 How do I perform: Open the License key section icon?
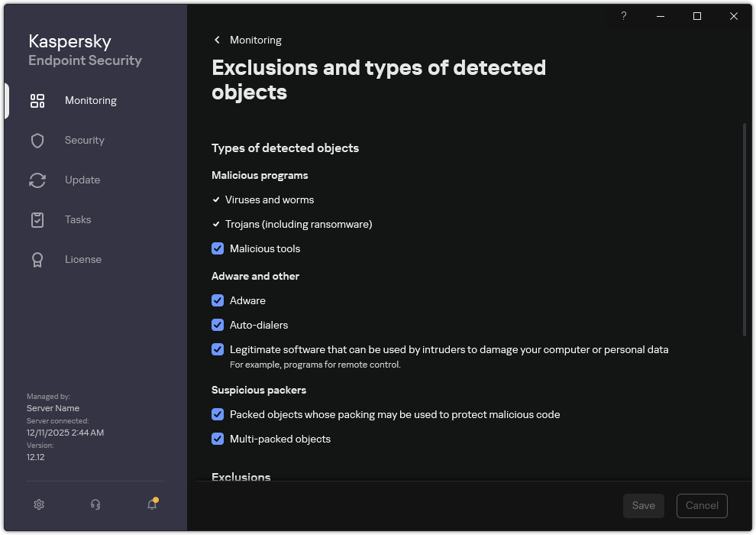37,259
